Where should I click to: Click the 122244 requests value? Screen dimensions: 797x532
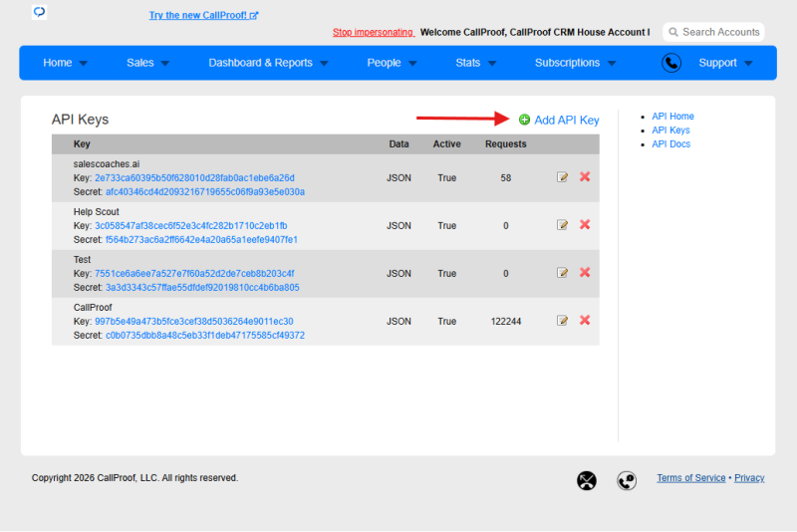click(x=506, y=321)
